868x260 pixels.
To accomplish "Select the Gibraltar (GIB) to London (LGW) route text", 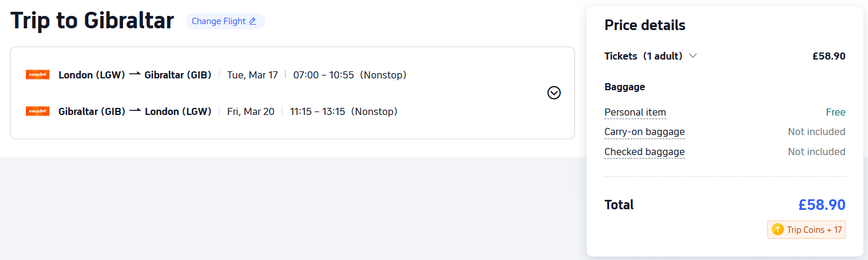I will (x=135, y=111).
